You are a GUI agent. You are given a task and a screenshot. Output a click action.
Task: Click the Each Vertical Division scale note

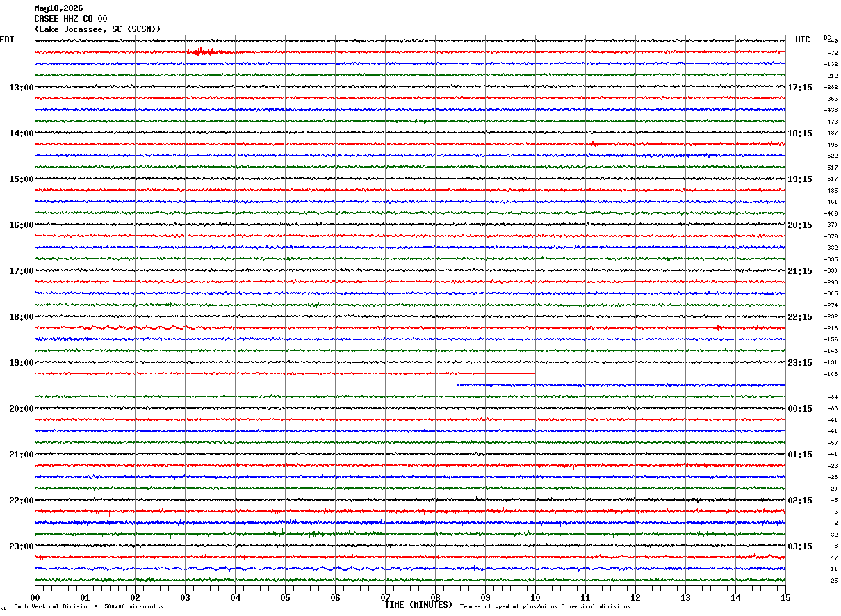tap(88, 607)
